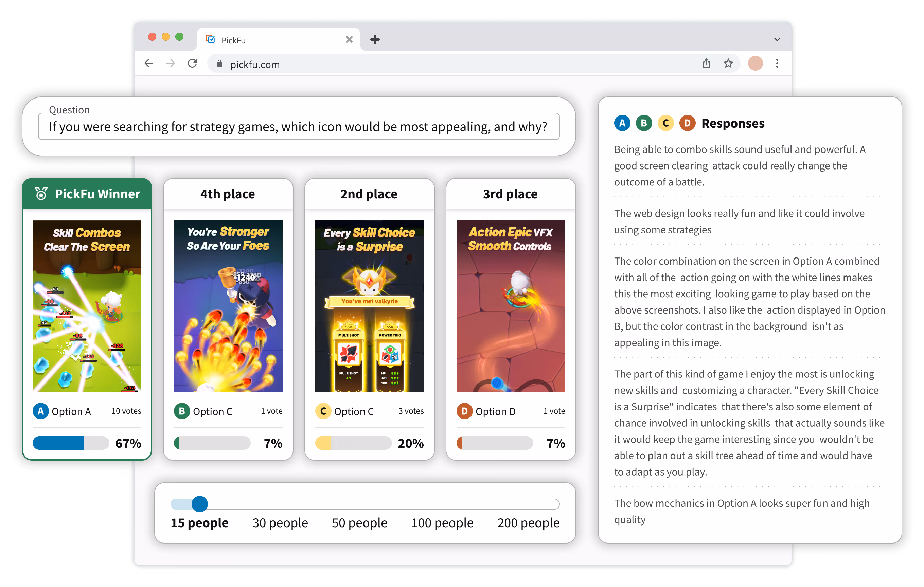Bookmark page with the star icon

pos(728,63)
